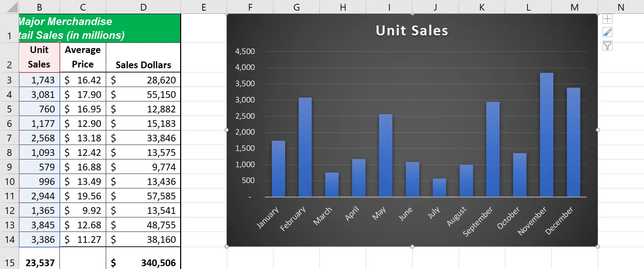Click the March axis label
The width and height of the screenshot is (644, 269).
(323, 216)
